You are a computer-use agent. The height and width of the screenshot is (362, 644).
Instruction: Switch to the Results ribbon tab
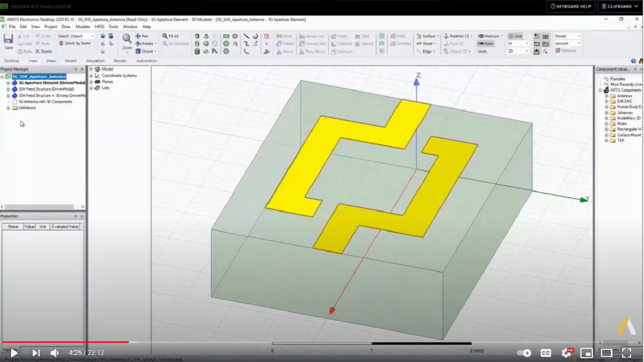[120, 61]
